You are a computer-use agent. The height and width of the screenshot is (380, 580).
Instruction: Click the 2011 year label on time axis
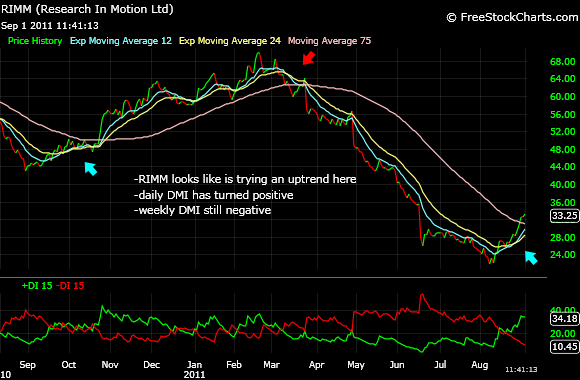tap(194, 375)
